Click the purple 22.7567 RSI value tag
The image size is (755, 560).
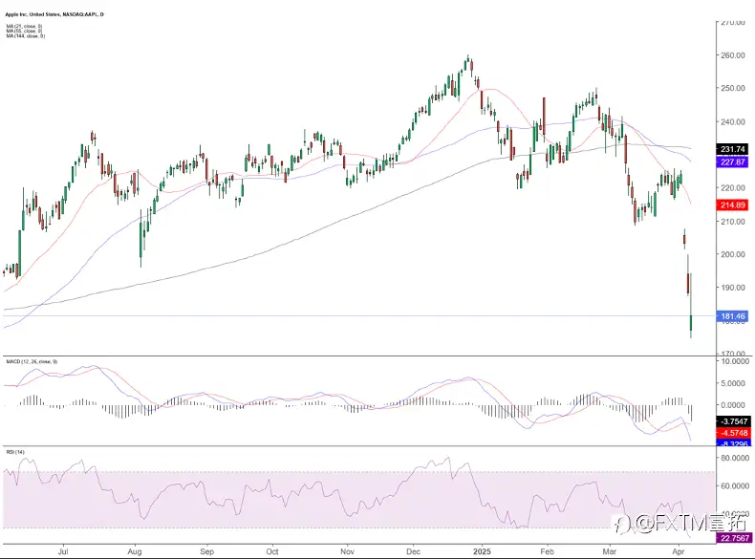coord(733,538)
